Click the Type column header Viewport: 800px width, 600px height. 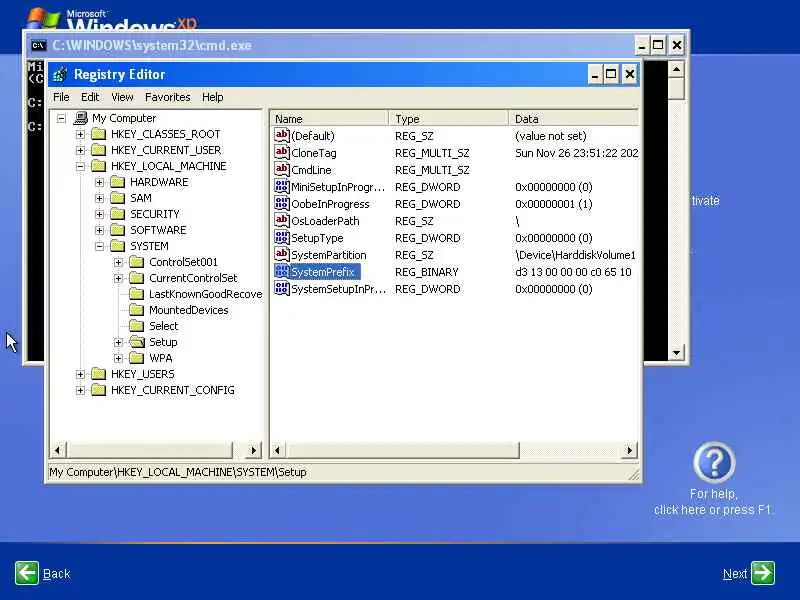point(448,119)
